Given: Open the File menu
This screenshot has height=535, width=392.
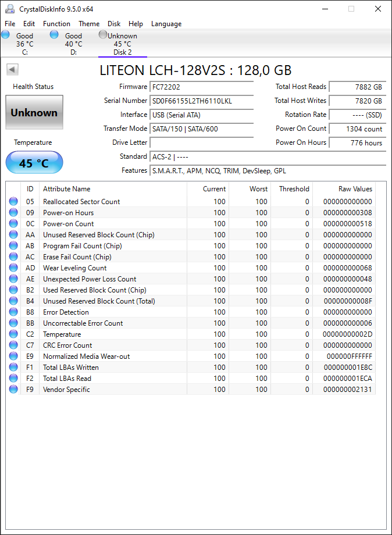Looking at the screenshot, I should (10, 24).
